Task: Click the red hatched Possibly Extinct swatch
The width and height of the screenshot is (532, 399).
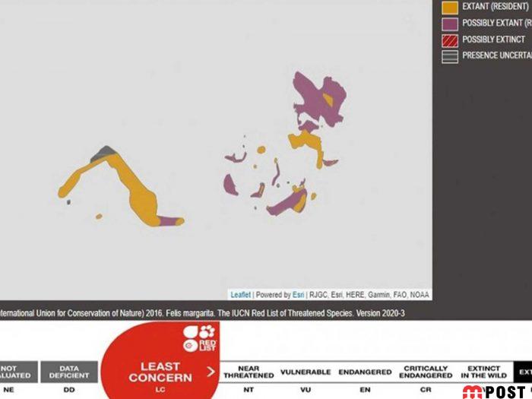Action: pos(449,39)
